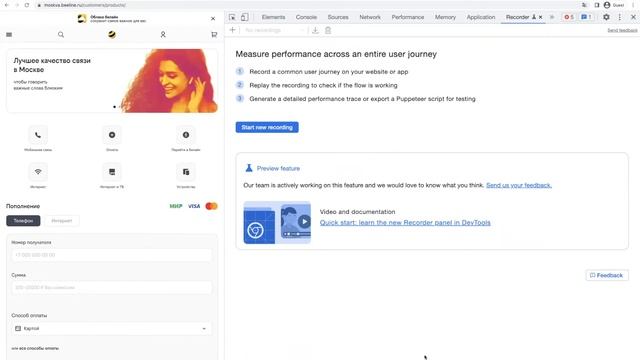Click the Feedback button at the lower right
Image resolution: width=640 pixels, height=360 pixels.
coord(607,276)
